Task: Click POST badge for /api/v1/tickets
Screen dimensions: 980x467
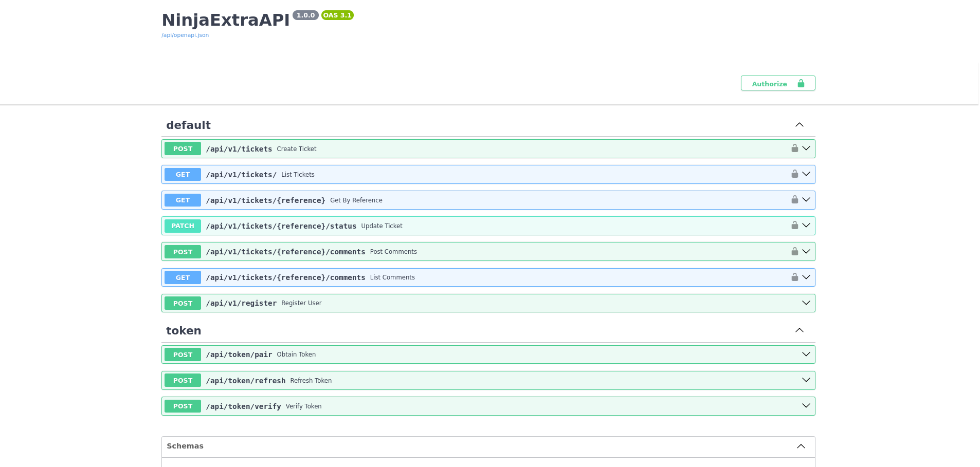Action: click(183, 148)
